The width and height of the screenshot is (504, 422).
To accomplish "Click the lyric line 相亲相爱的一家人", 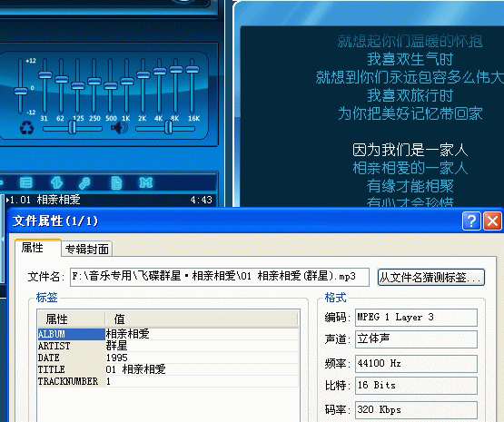I will (x=410, y=168).
